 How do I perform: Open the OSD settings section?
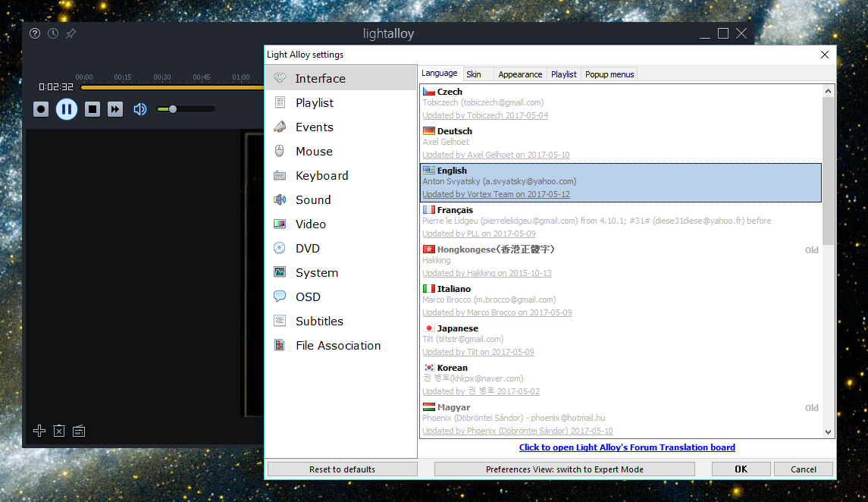click(x=341, y=297)
